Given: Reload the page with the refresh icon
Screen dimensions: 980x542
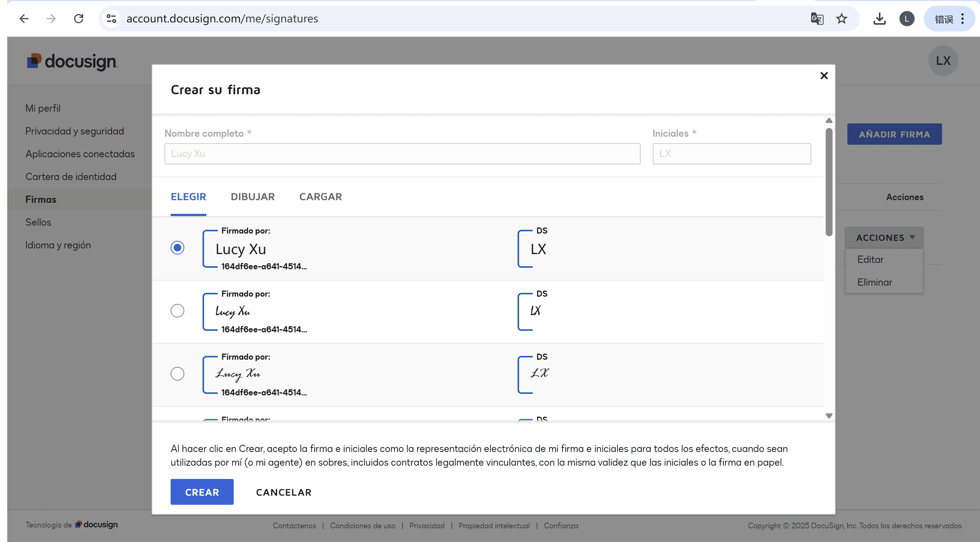Looking at the screenshot, I should coord(79,19).
